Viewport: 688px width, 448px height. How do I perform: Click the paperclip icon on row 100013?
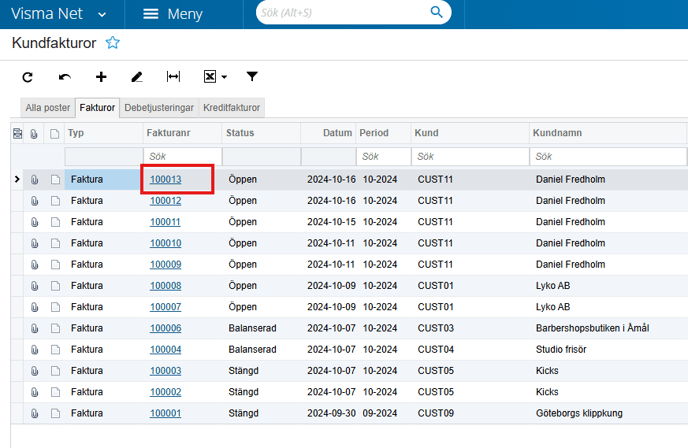pos(34,179)
